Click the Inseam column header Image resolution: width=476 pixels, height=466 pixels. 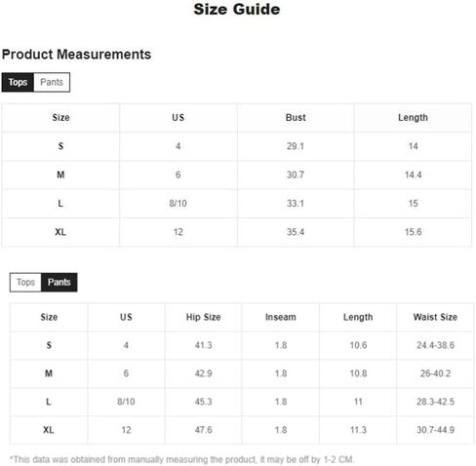tap(281, 317)
